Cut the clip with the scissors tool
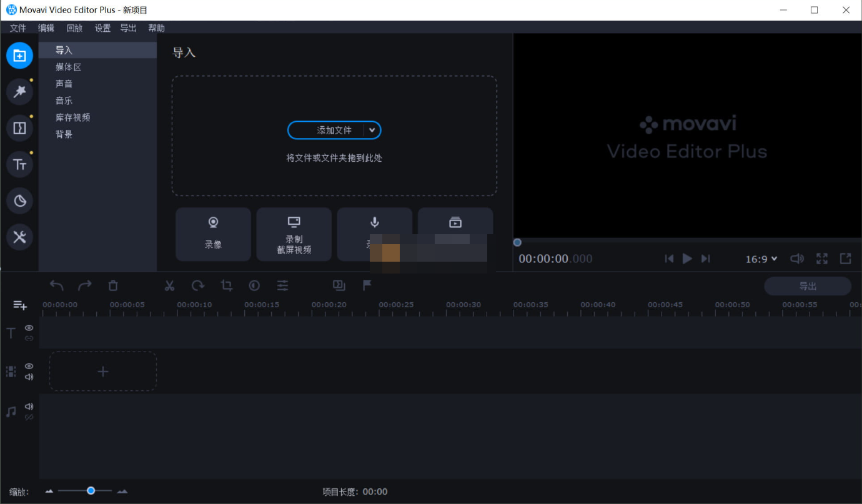Image resolution: width=862 pixels, height=504 pixels. pyautogui.click(x=169, y=285)
